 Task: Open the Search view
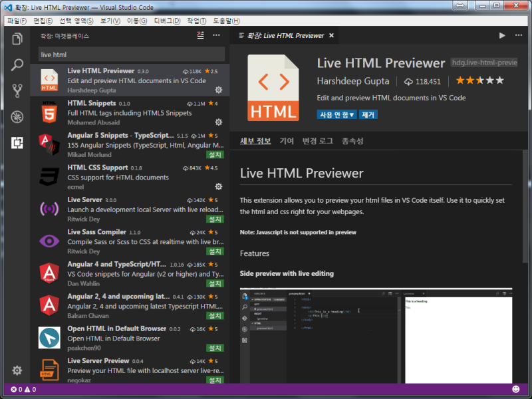pyautogui.click(x=17, y=66)
